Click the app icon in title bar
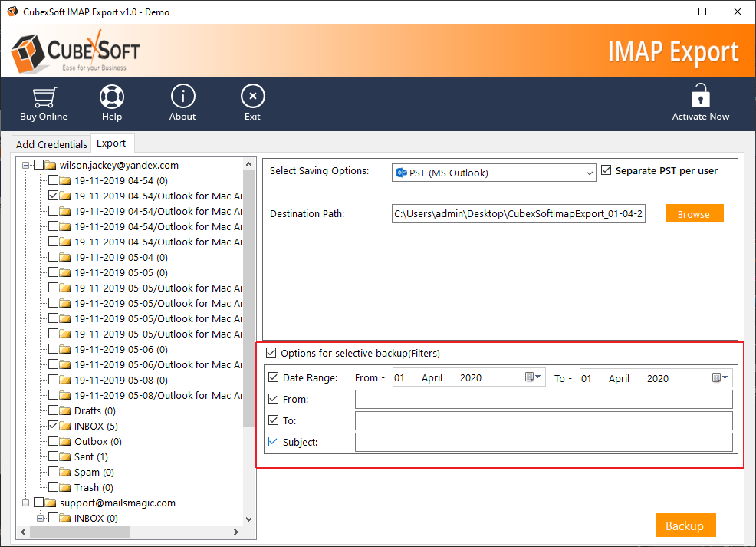 coord(12,12)
